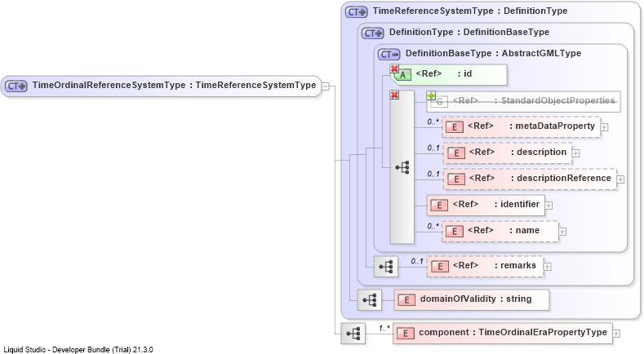Click the green plus on StandardObjectProperties
Image resolution: width=644 pixels, height=354 pixels.
pyautogui.click(x=431, y=95)
